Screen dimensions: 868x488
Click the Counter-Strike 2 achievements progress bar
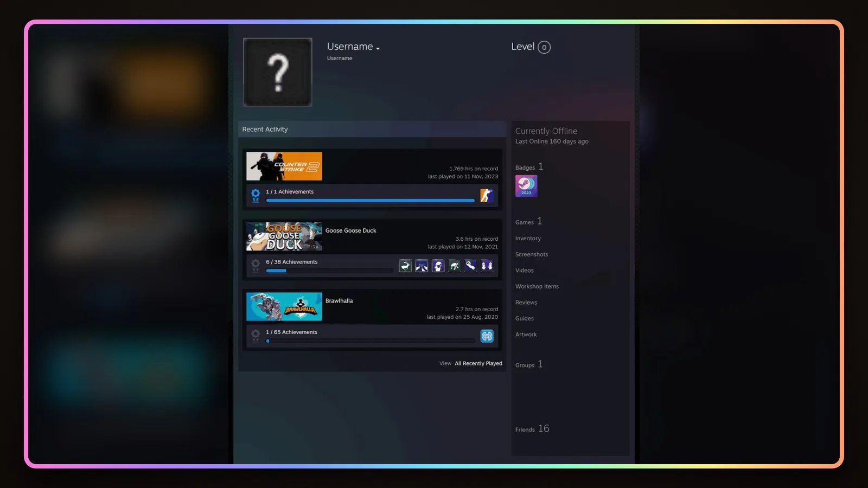point(371,201)
